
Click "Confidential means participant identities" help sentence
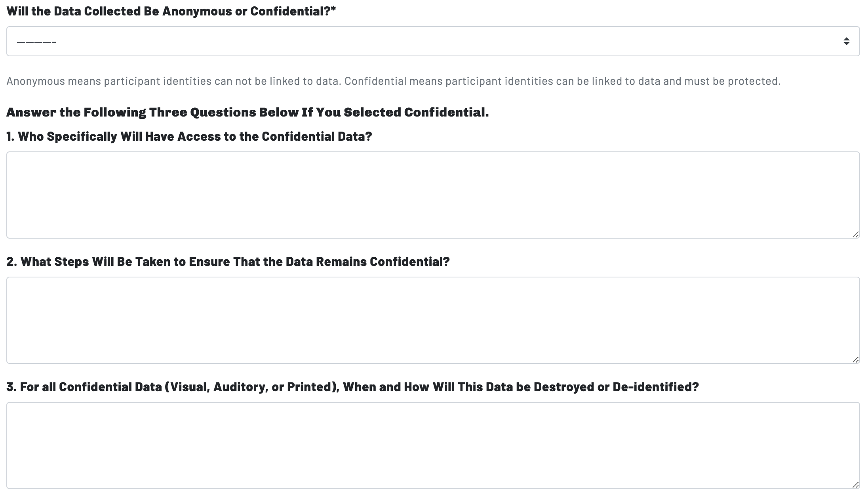click(562, 81)
